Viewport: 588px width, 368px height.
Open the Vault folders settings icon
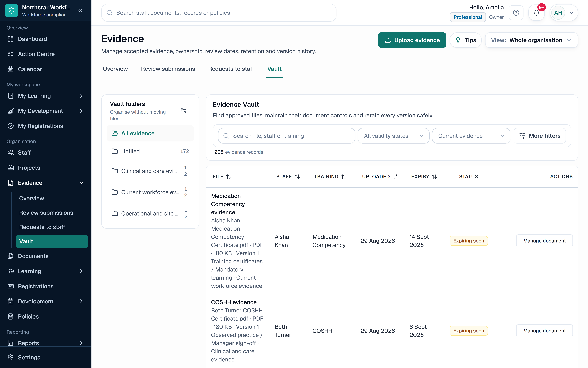pyautogui.click(x=183, y=111)
